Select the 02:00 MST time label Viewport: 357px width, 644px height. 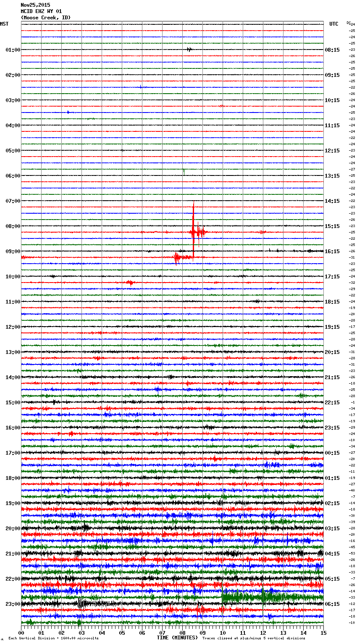tap(13, 75)
